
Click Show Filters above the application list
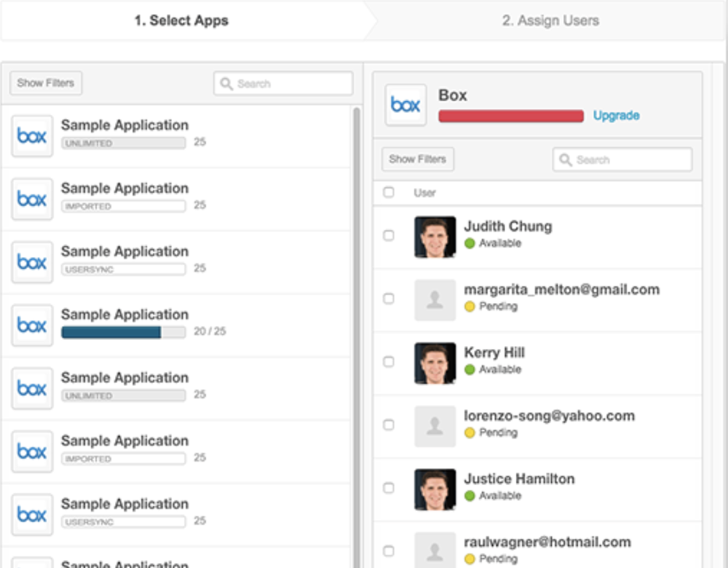(45, 83)
